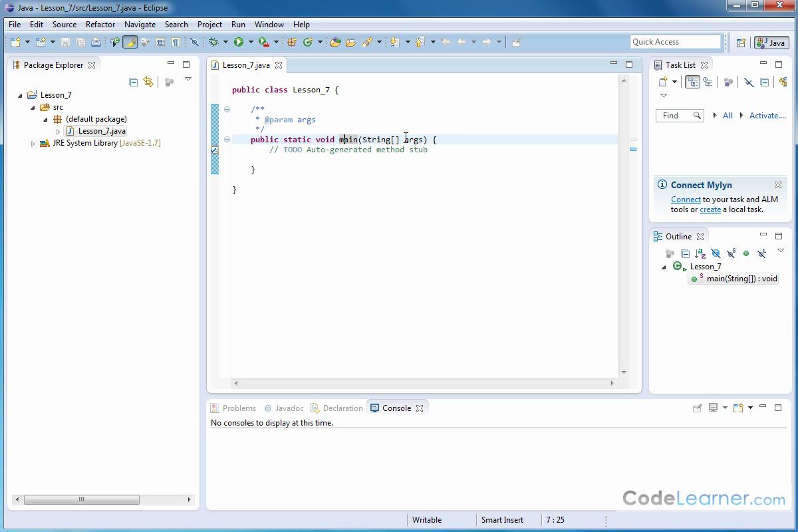Toggle Hide Non-Public Members in Outline

click(x=746, y=253)
